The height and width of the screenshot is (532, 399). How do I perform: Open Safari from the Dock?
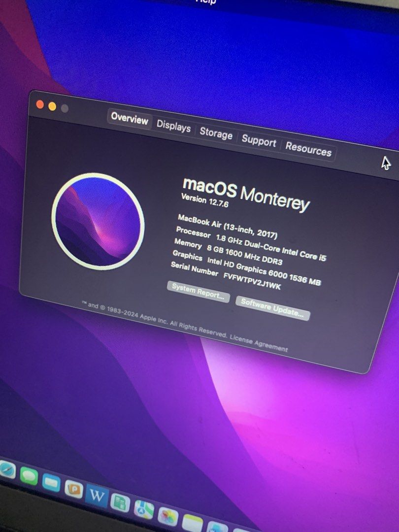click(7, 469)
